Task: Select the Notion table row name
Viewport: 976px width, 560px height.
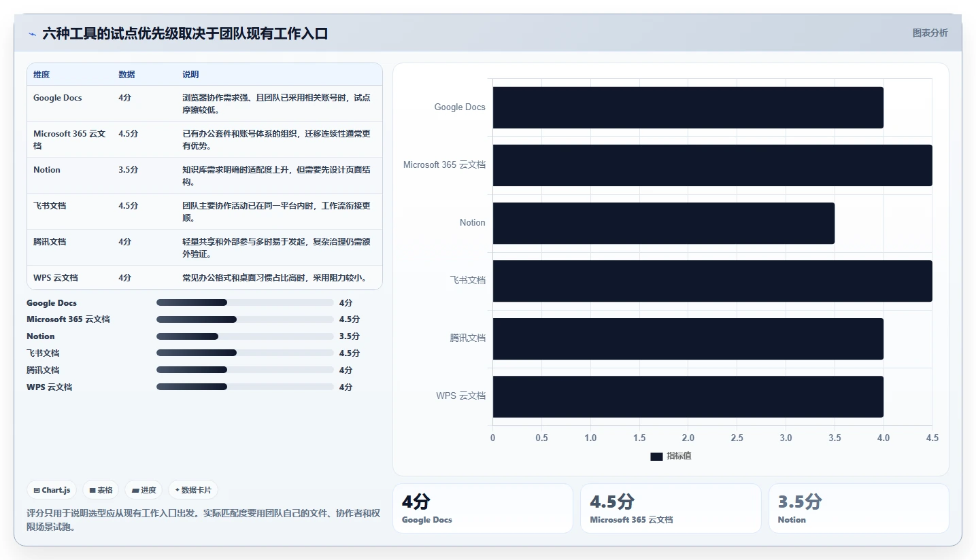Action: 47,170
